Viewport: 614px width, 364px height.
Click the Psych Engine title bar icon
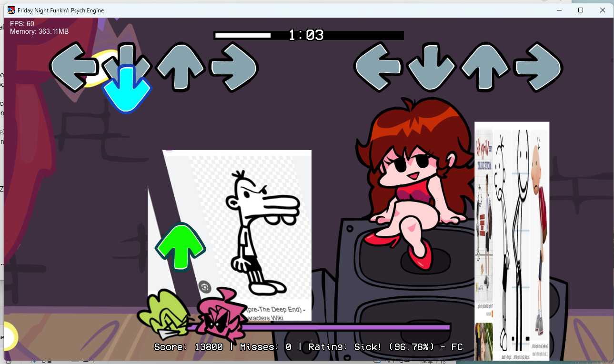11,10
